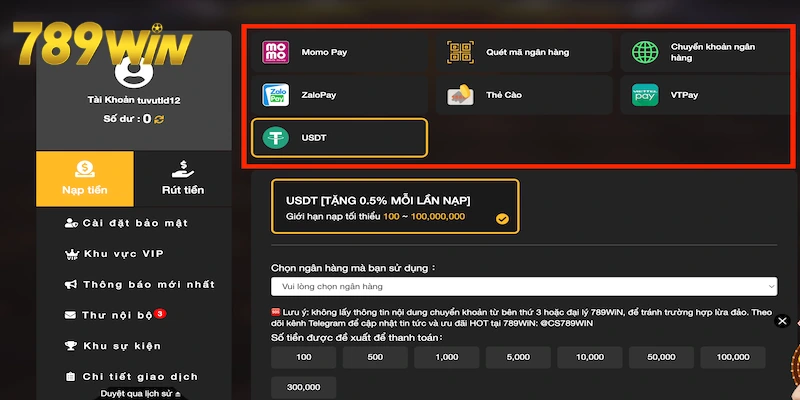Click the user profile avatar

pyautogui.click(x=134, y=71)
